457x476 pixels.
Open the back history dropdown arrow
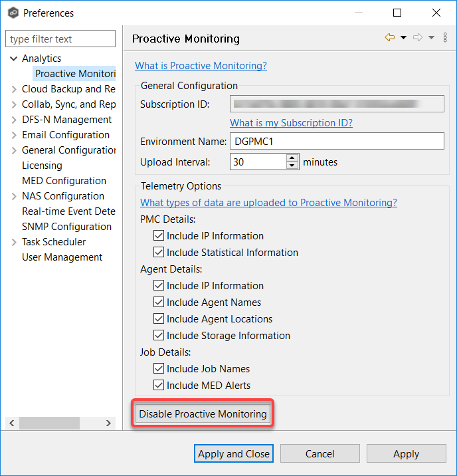coord(403,38)
